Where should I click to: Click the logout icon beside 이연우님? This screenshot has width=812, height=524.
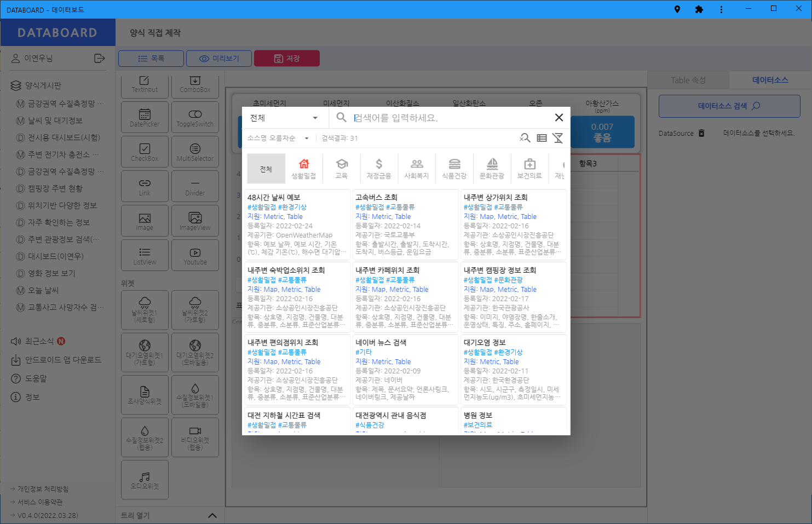click(x=100, y=58)
